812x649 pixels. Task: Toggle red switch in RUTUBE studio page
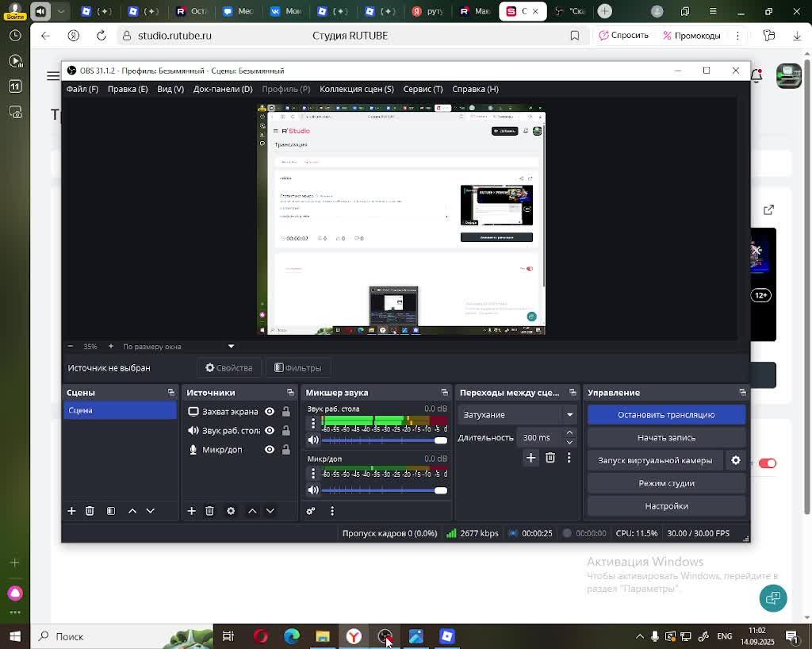point(767,463)
